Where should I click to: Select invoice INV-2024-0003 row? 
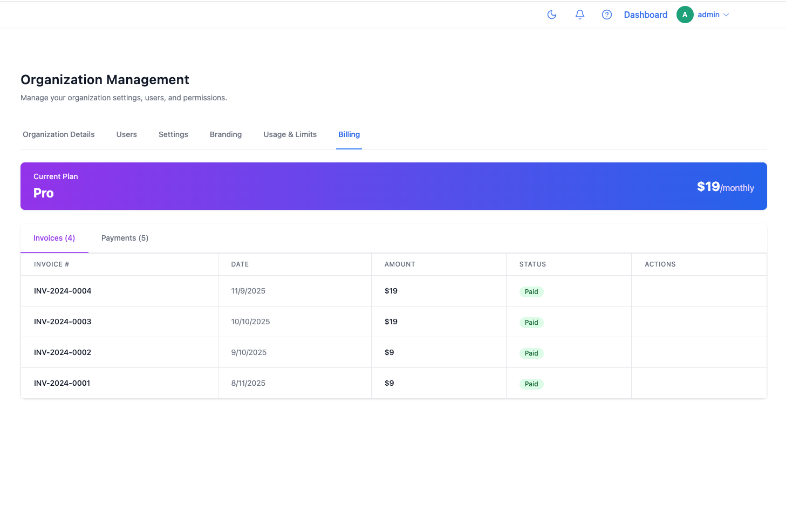(63, 322)
